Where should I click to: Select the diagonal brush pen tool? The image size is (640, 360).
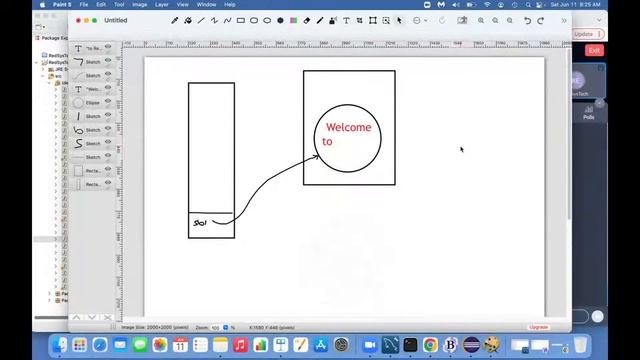click(320, 20)
